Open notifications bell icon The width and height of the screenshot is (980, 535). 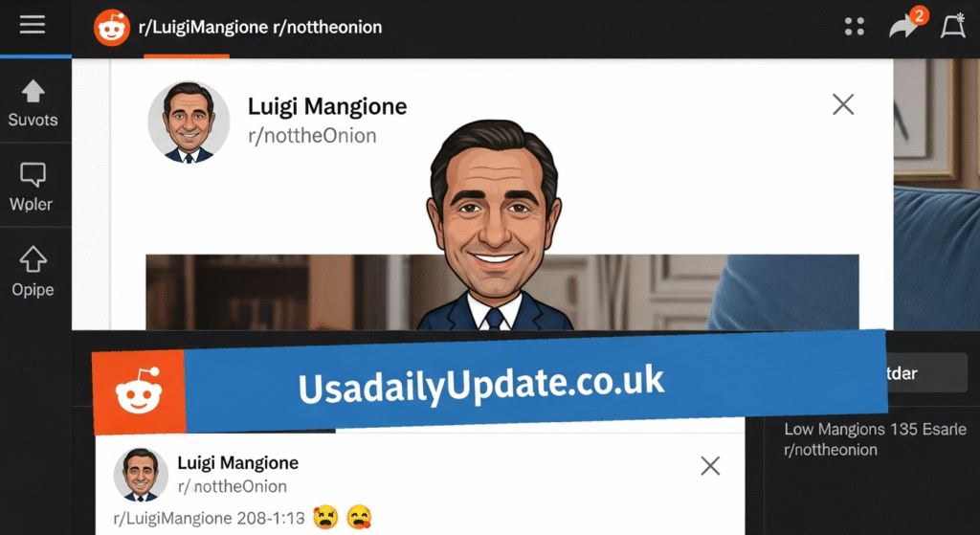953,26
